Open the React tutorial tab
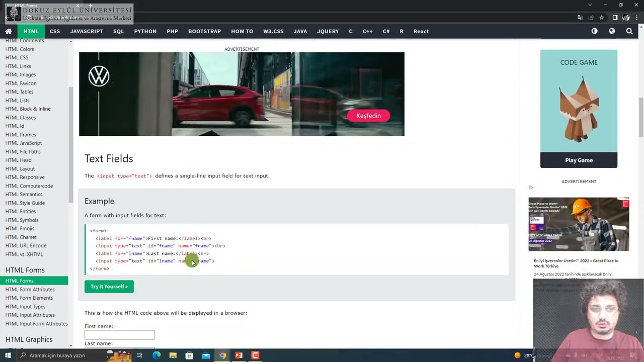644x362 pixels. (421, 31)
